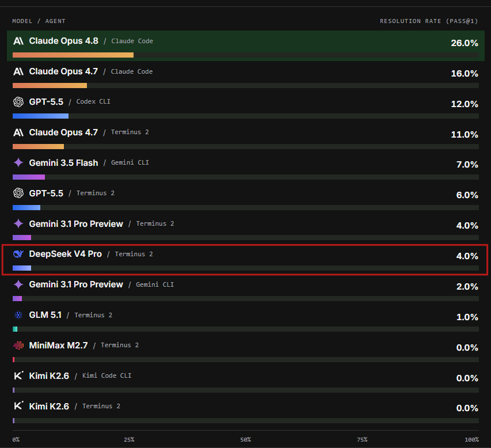491x448 pixels.
Task: Click the 0% axis label
Action: coord(16,439)
